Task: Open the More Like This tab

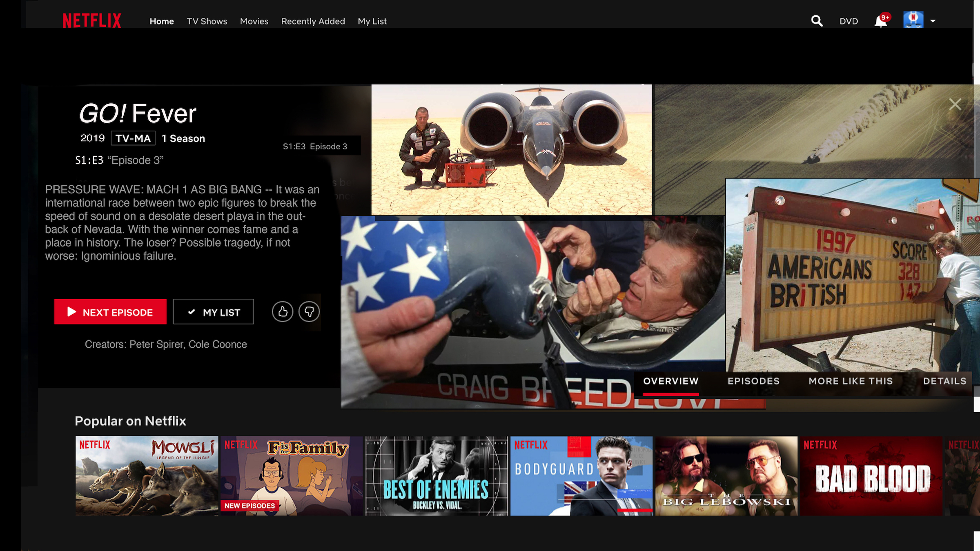Action: pyautogui.click(x=851, y=381)
